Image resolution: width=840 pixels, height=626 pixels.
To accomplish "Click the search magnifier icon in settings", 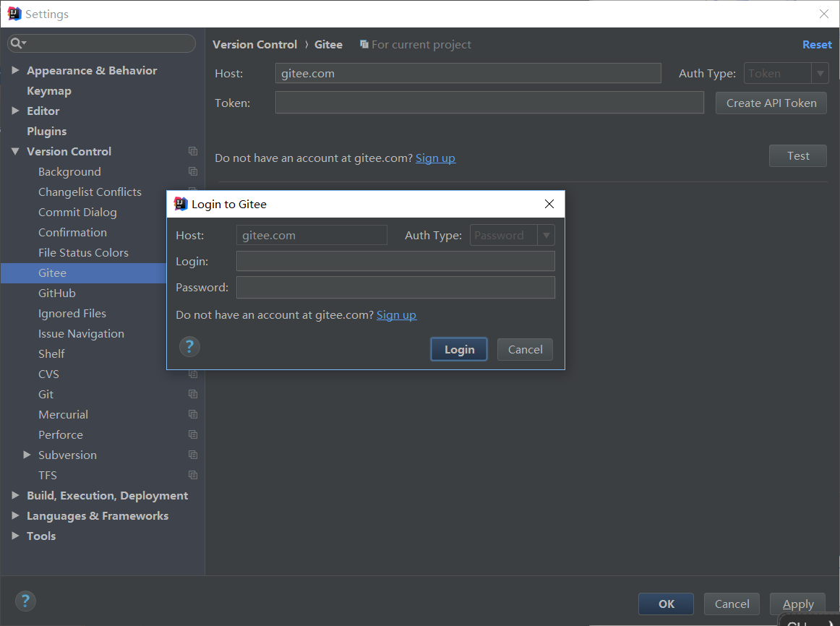I will coord(17,43).
